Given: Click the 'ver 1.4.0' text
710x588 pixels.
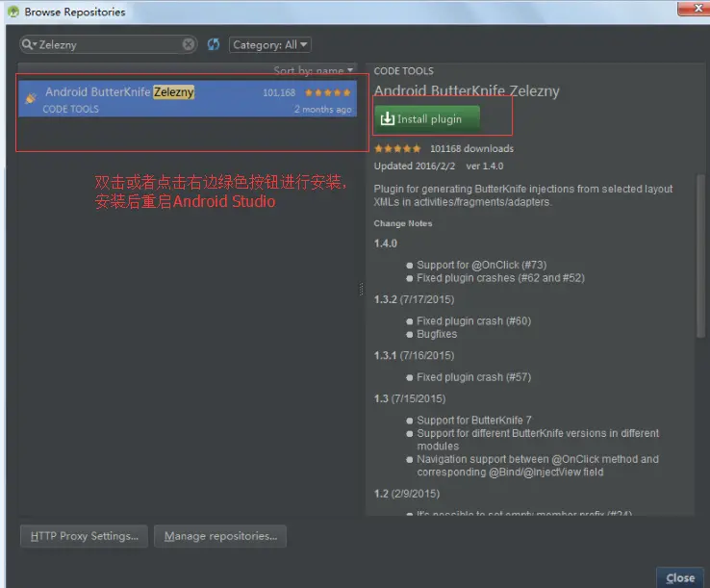Looking at the screenshot, I should point(485,166).
